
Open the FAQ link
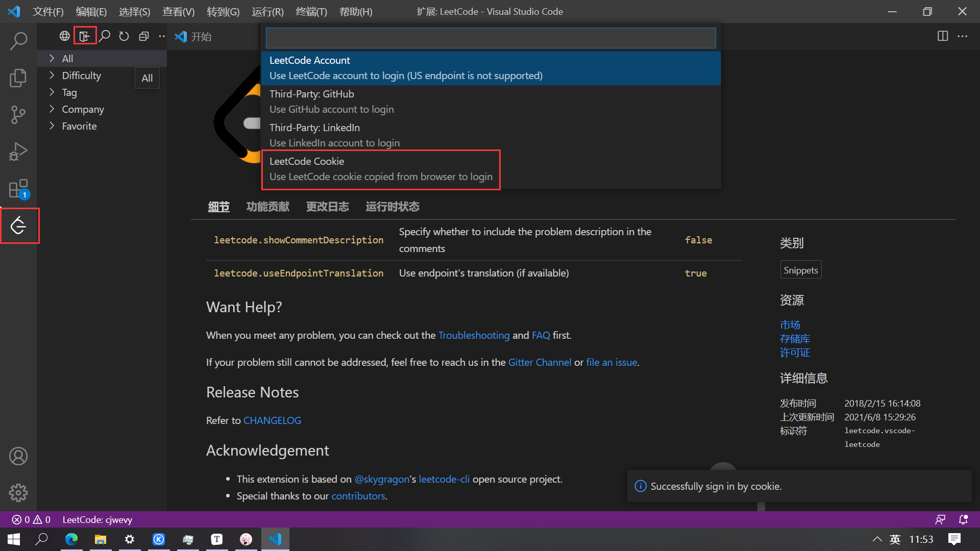click(x=541, y=335)
